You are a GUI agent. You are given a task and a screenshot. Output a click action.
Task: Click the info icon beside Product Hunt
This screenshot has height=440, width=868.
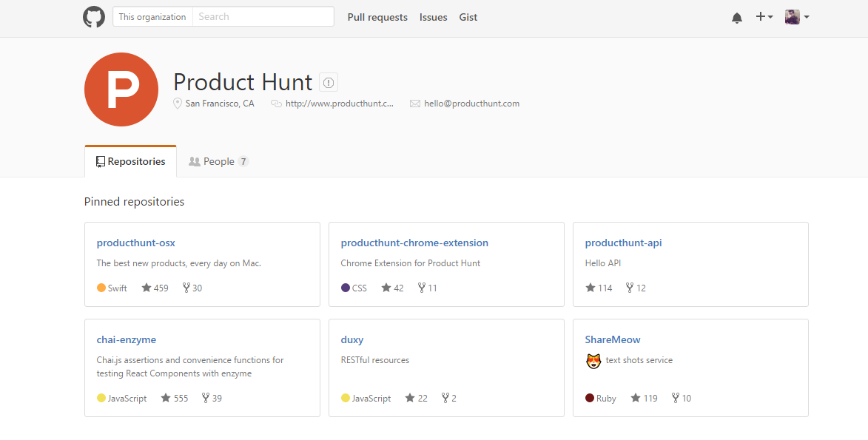pyautogui.click(x=329, y=82)
